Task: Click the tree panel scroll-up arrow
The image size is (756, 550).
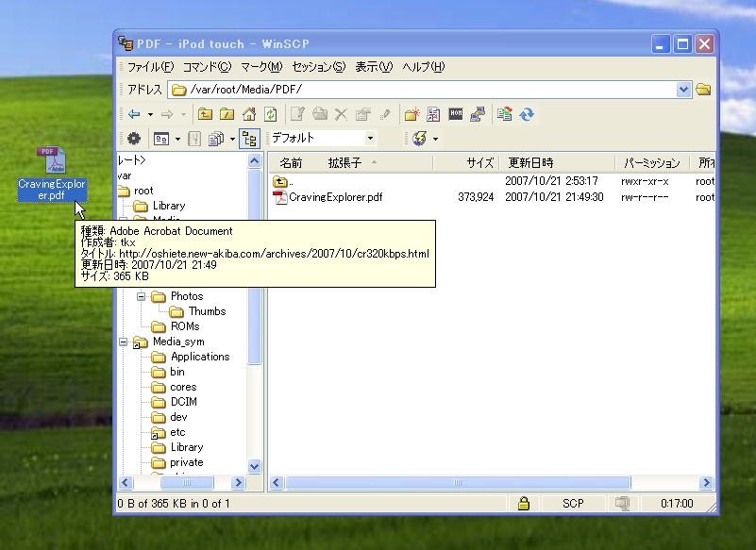Action: (x=255, y=160)
